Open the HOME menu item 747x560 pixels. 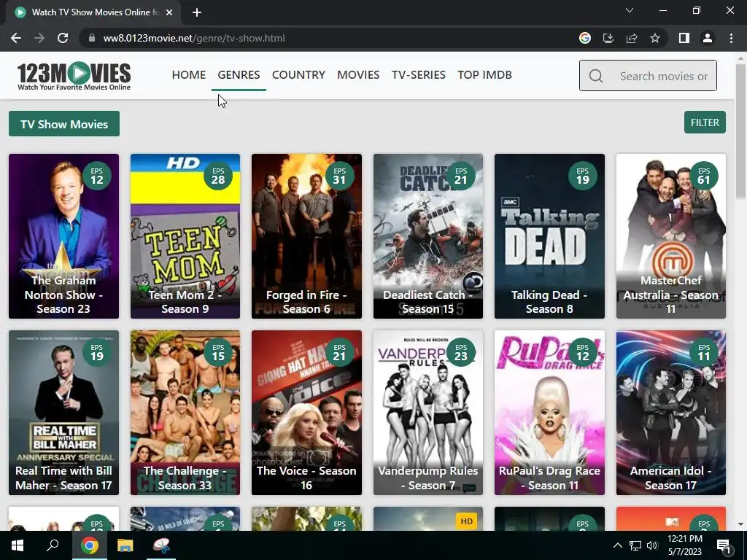point(189,75)
